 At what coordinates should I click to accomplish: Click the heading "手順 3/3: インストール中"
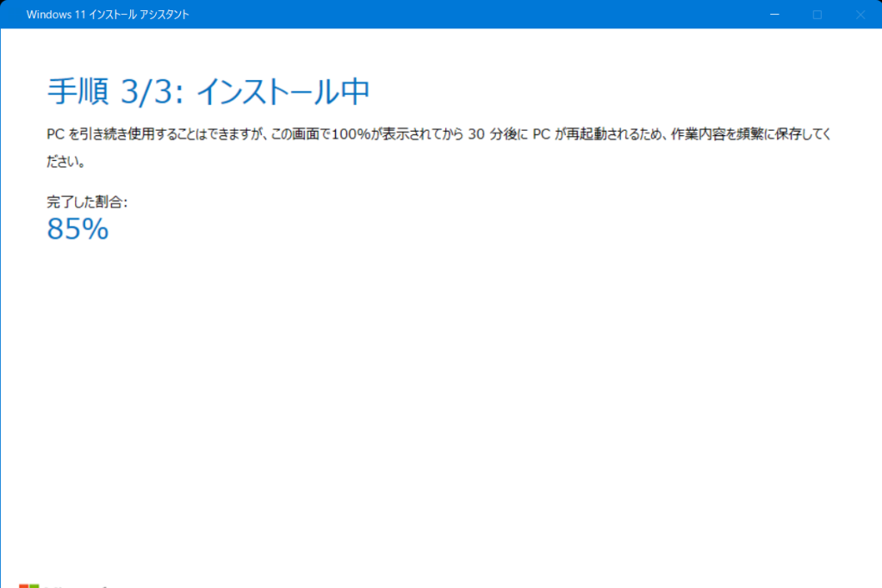click(208, 91)
